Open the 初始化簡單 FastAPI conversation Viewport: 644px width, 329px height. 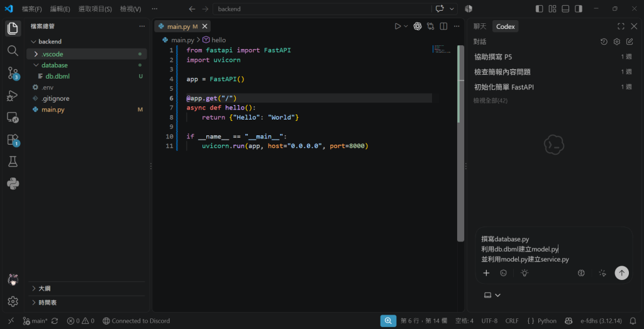click(553, 87)
